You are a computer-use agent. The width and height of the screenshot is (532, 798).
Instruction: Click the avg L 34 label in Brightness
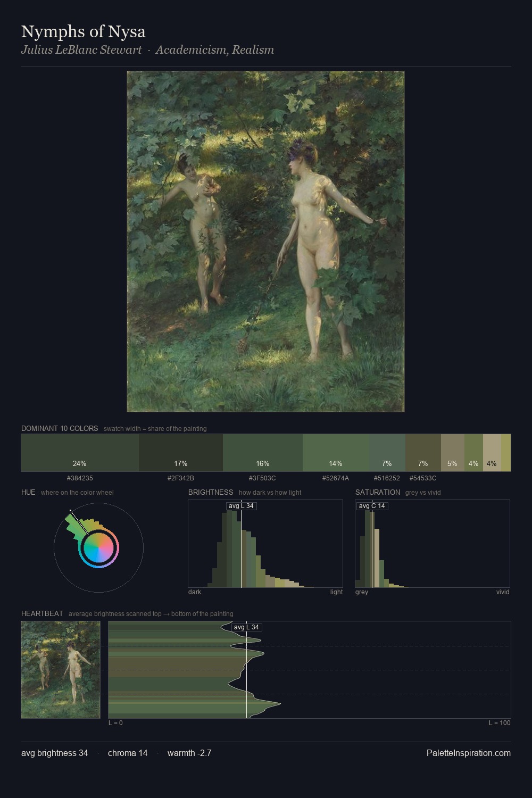pyautogui.click(x=241, y=506)
